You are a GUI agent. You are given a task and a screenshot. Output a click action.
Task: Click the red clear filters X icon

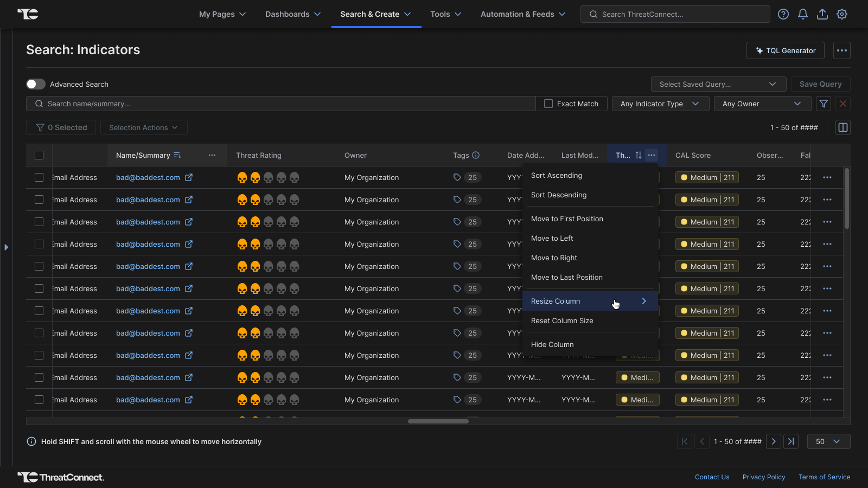[843, 104]
